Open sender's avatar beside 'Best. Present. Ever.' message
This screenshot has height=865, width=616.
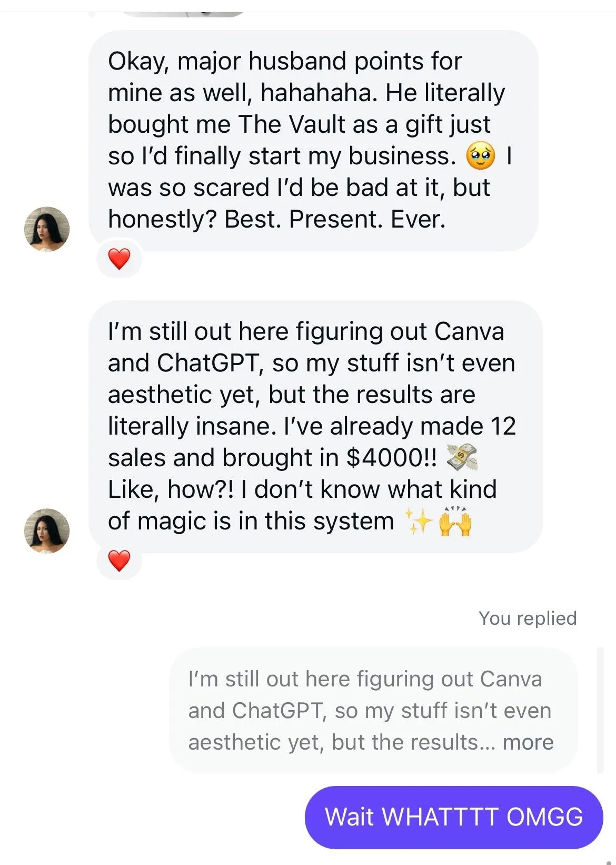pos(47,229)
